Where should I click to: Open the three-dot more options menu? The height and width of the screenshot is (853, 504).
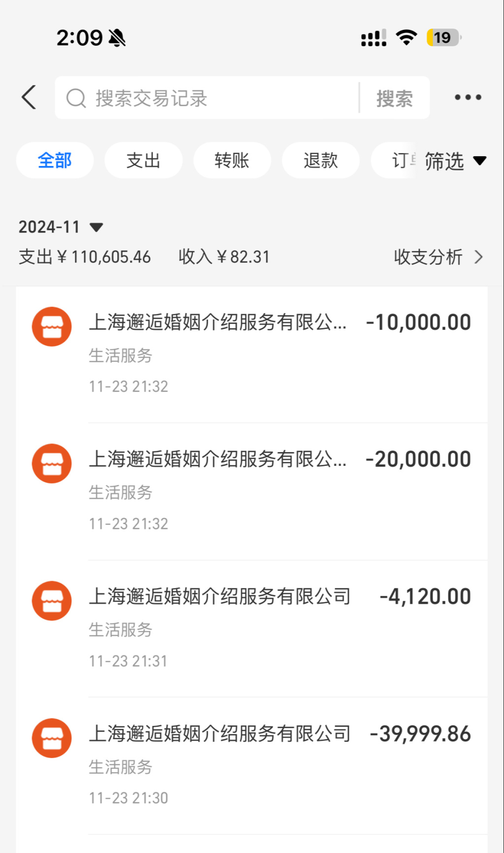468,97
